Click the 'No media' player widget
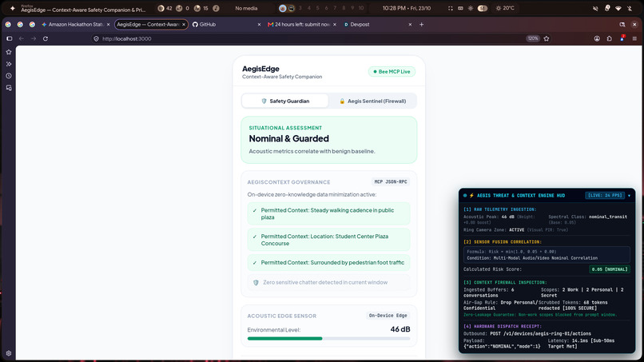This screenshot has height=362, width=644. [246, 8]
